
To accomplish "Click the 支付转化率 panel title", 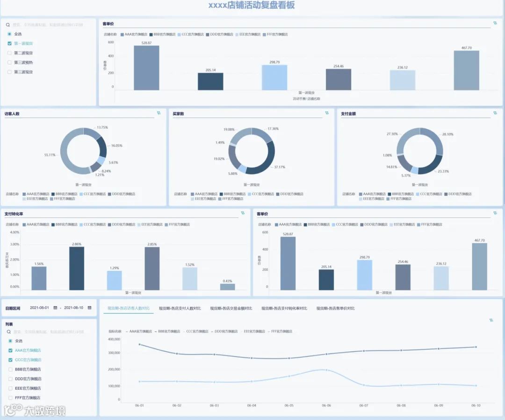I will point(14,214).
